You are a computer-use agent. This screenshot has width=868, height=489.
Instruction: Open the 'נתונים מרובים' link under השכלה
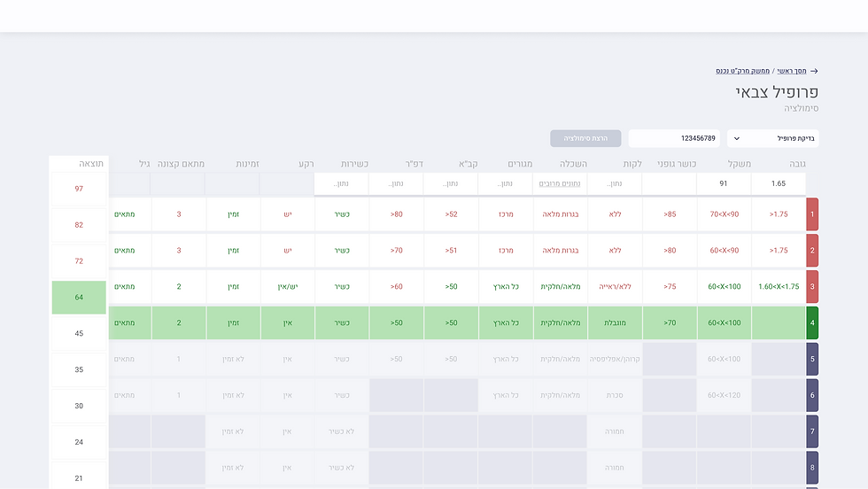[560, 183]
